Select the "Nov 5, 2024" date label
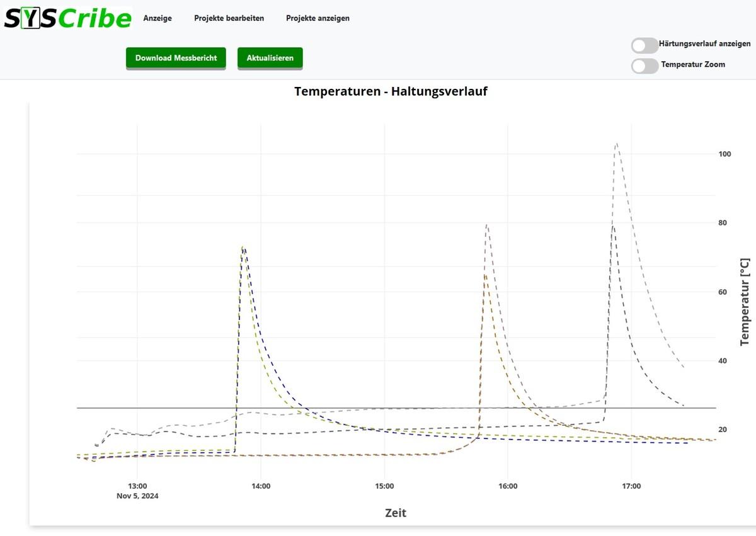This screenshot has height=536, width=756. click(x=137, y=496)
